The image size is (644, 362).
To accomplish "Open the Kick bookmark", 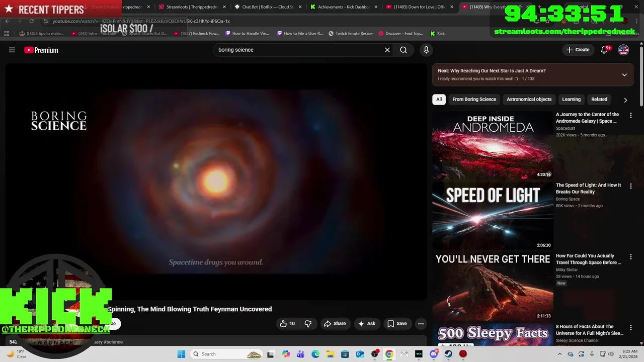I will point(437,33).
